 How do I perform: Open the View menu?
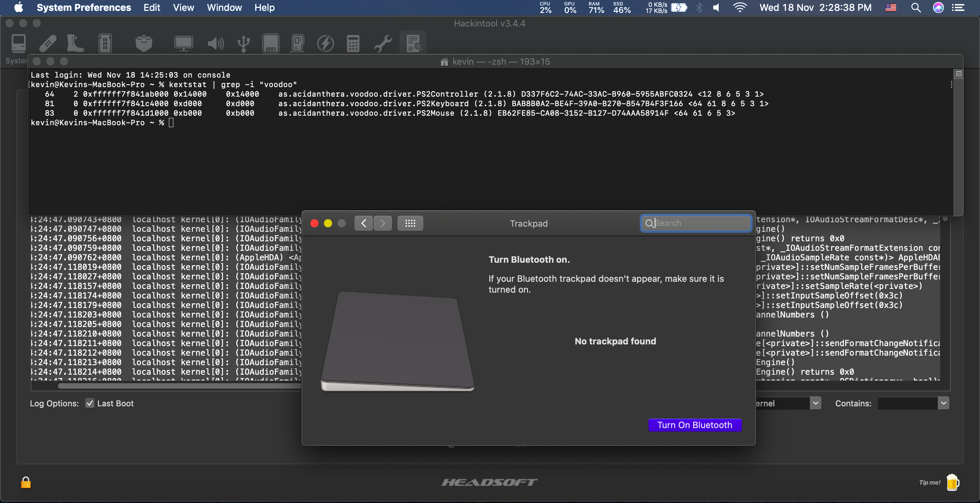click(x=183, y=7)
